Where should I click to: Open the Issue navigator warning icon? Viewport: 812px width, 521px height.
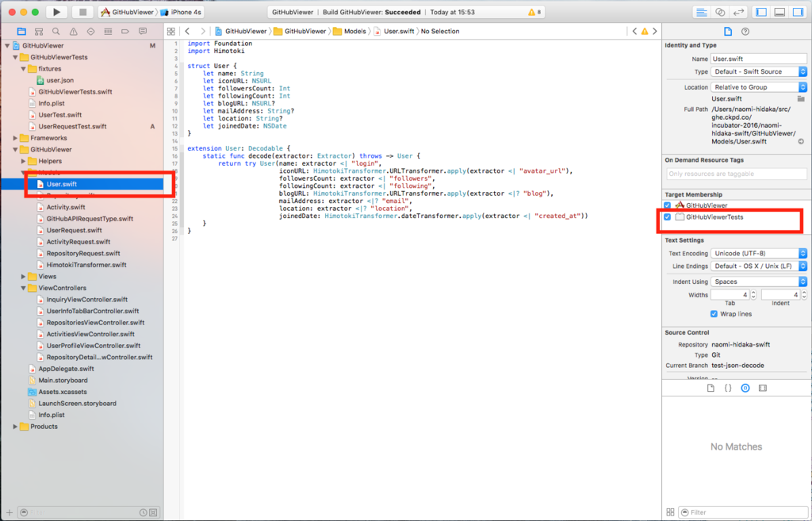click(x=74, y=32)
